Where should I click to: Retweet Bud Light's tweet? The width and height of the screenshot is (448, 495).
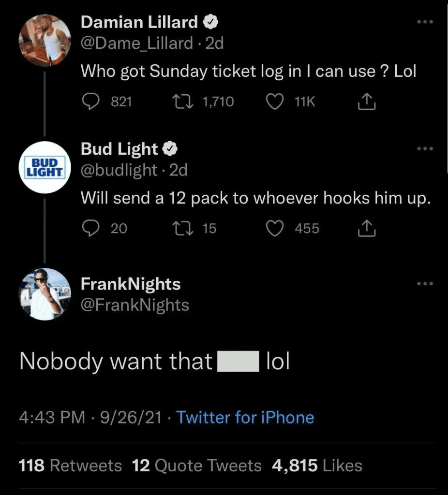point(182,228)
